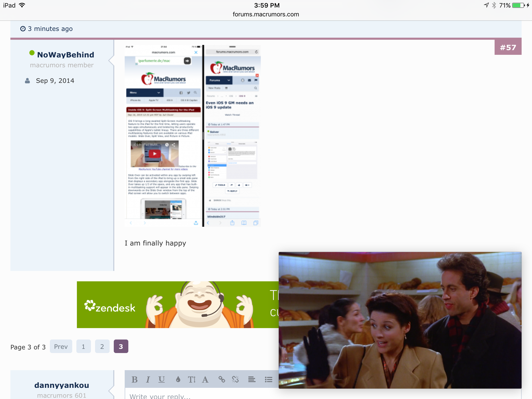
Task: Go to page 2 of thread
Action: (x=102, y=346)
